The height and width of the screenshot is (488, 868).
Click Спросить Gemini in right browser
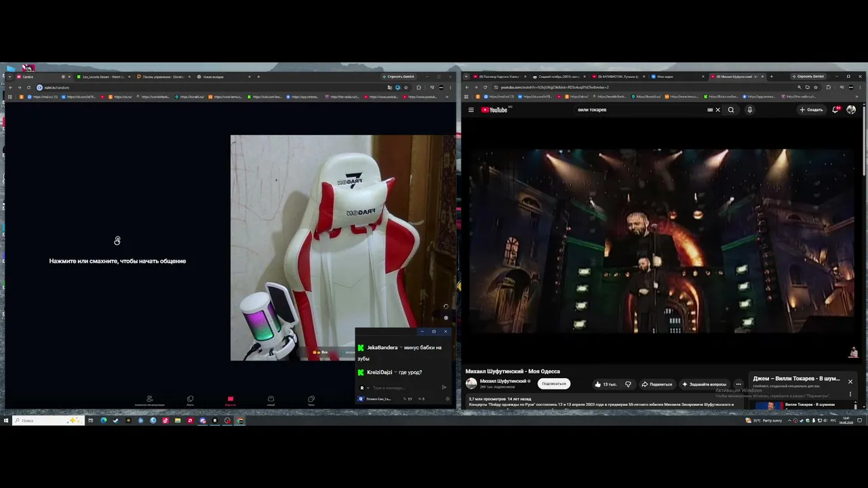808,77
